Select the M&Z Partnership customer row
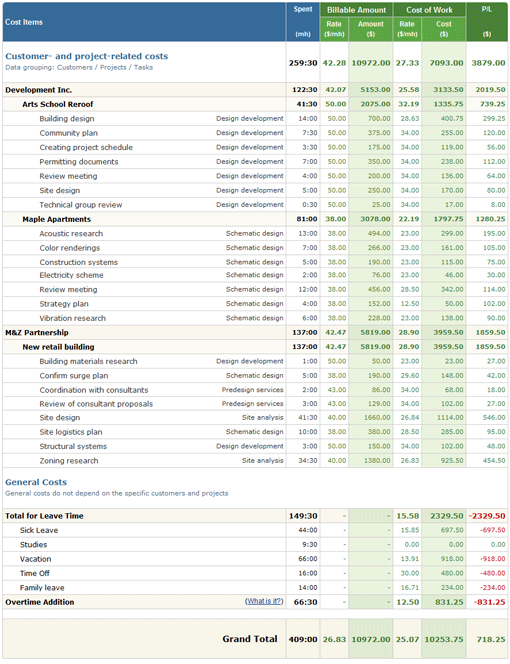This screenshot has height=664, width=510. pos(255,333)
